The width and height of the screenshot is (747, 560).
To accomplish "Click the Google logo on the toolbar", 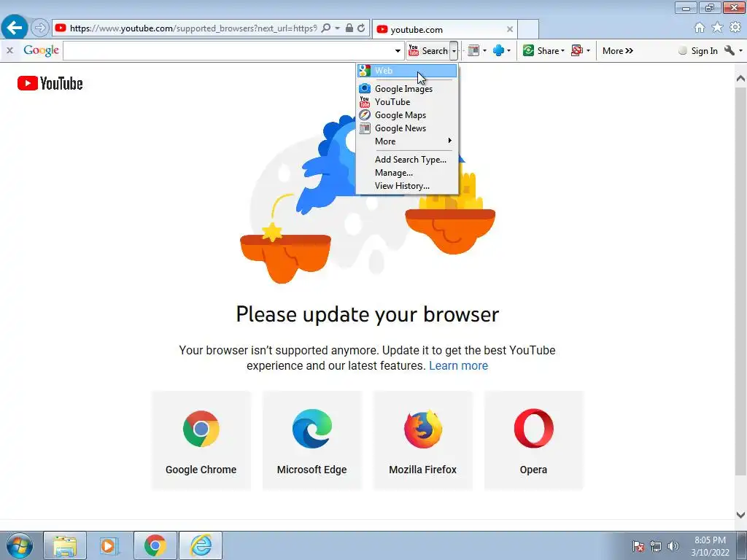I will 41,50.
